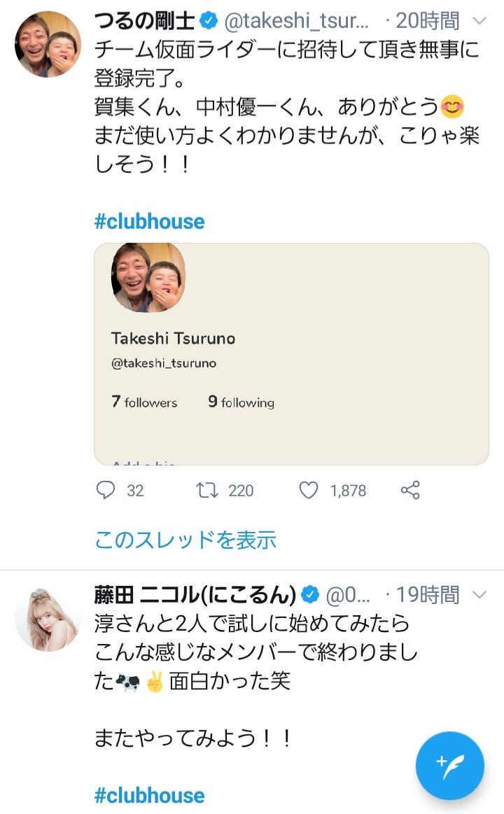The width and height of the screenshot is (504, 814).
Task: Show this thread via このスレッドを表示
Action: pos(185,540)
